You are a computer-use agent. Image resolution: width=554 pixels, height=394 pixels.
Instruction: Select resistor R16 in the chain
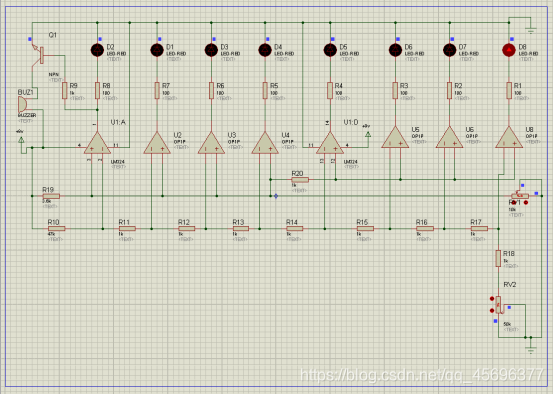(x=425, y=229)
